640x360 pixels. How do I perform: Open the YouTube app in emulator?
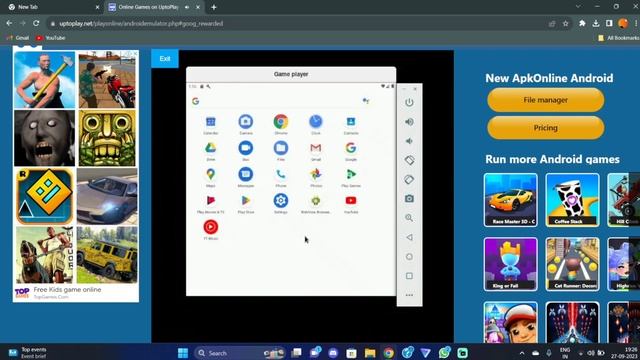coord(351,201)
